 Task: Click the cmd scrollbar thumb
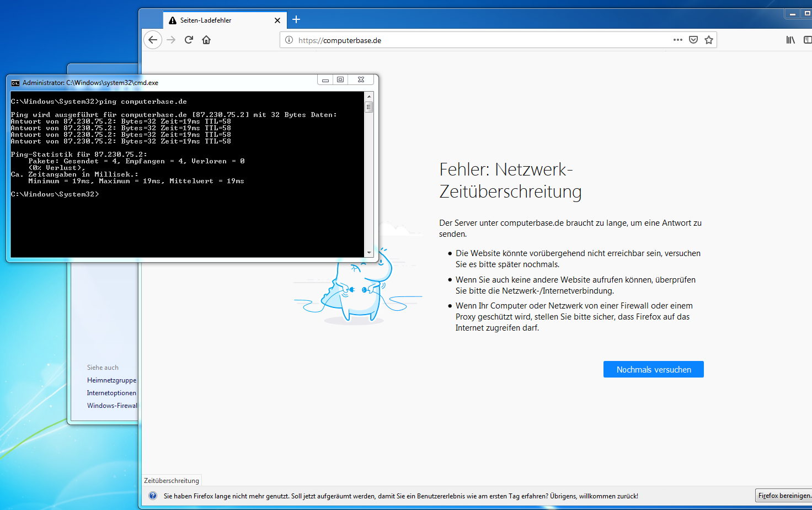coord(369,107)
